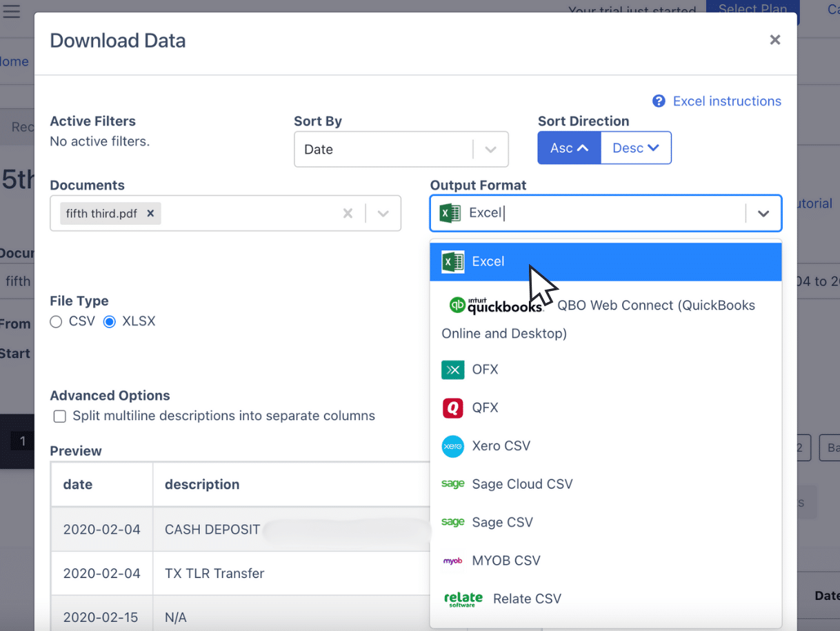Close the Download Data dialog
Viewport: 840px width, 631px height.
coord(775,40)
